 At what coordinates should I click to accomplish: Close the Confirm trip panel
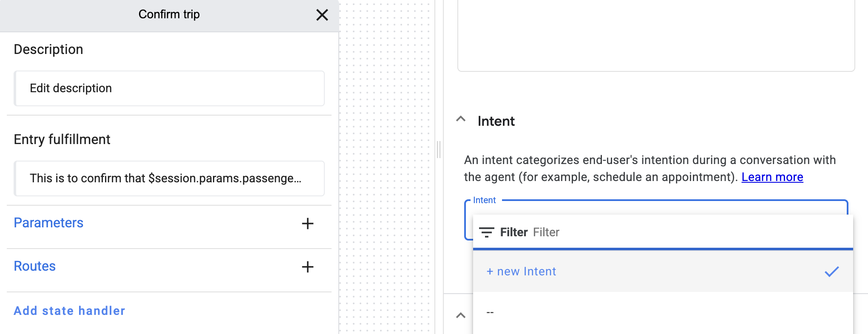coord(322,15)
